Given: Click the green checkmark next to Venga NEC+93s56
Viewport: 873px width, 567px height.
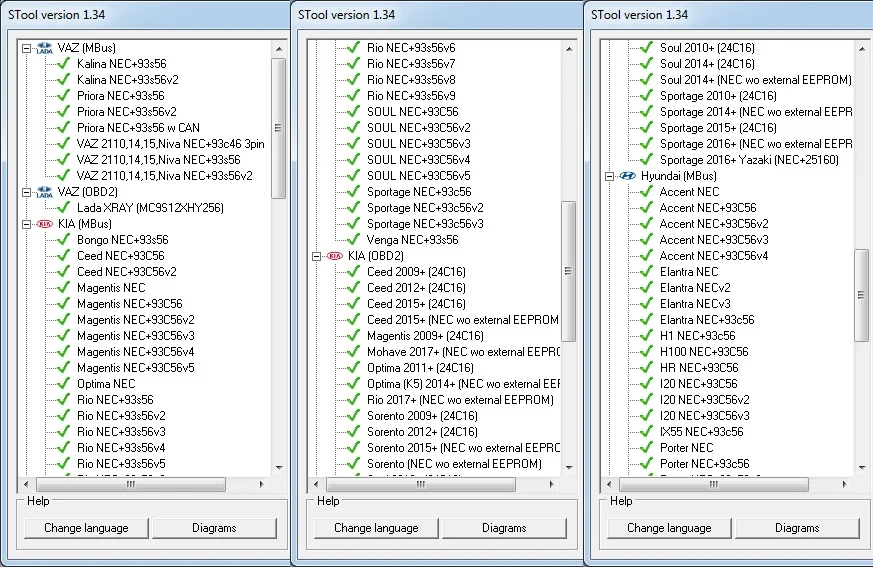Looking at the screenshot, I should click(354, 240).
